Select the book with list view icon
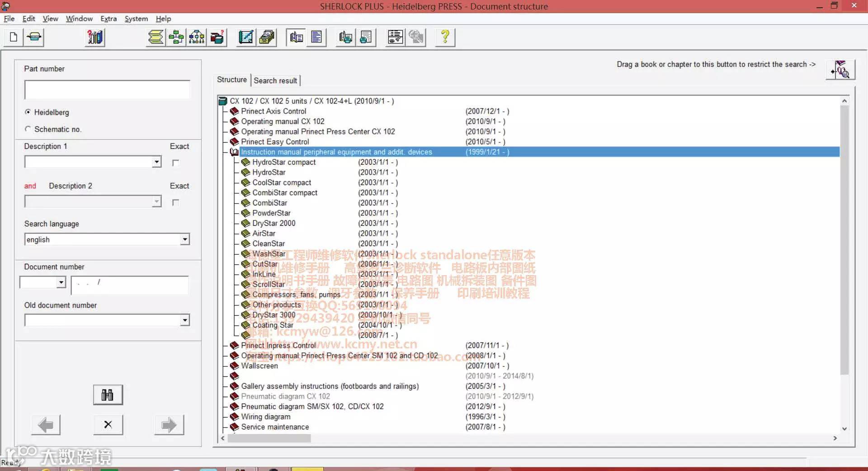The image size is (868, 471). (297, 37)
